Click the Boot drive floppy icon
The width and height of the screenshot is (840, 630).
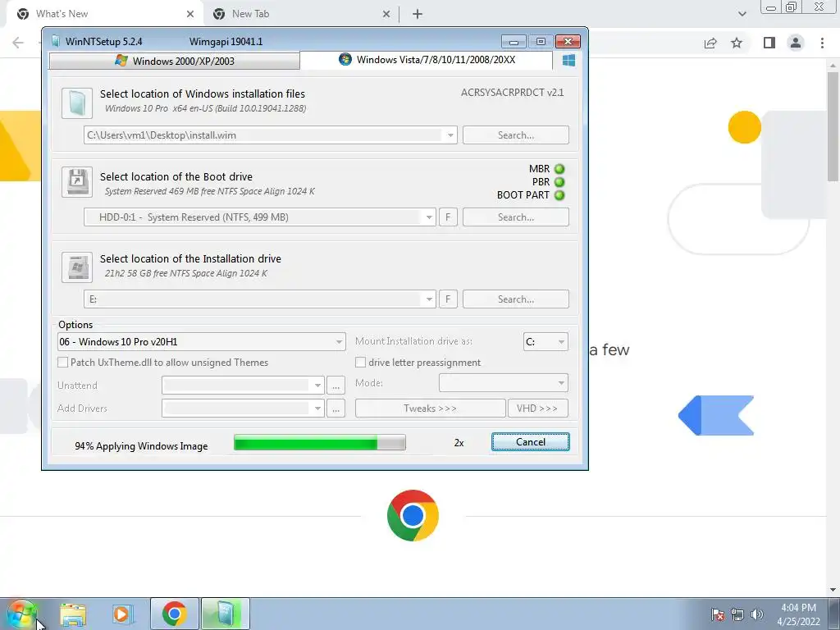click(x=77, y=182)
